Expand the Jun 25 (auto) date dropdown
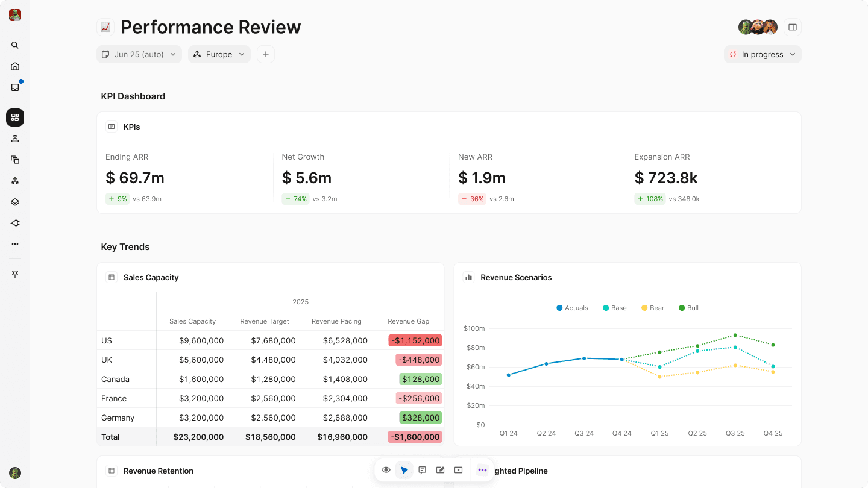The image size is (868, 488). click(139, 54)
